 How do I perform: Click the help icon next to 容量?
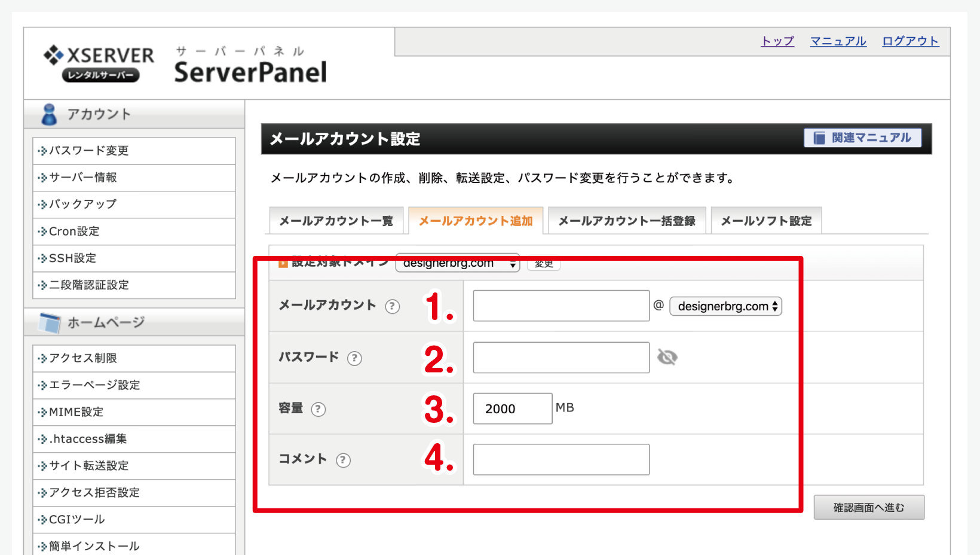(318, 409)
